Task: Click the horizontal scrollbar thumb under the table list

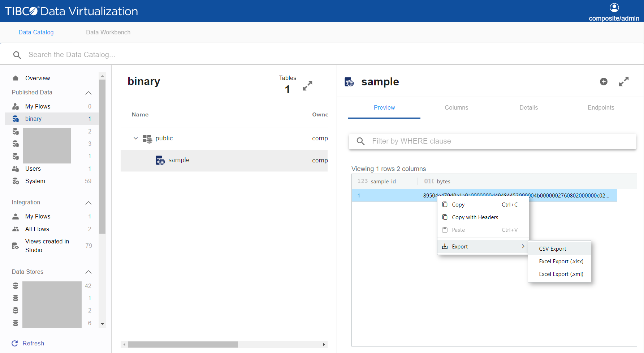Action: click(183, 344)
